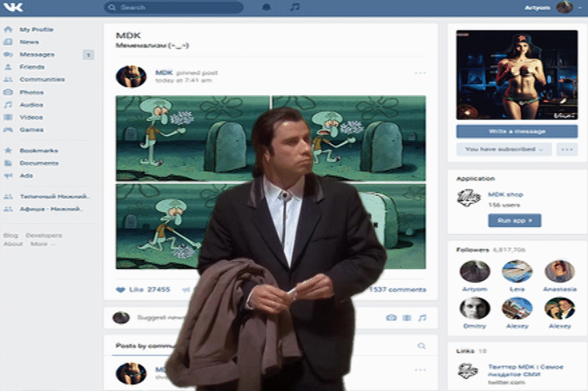Click the unread messages counter badge
The height and width of the screenshot is (391, 588).
coord(88,55)
